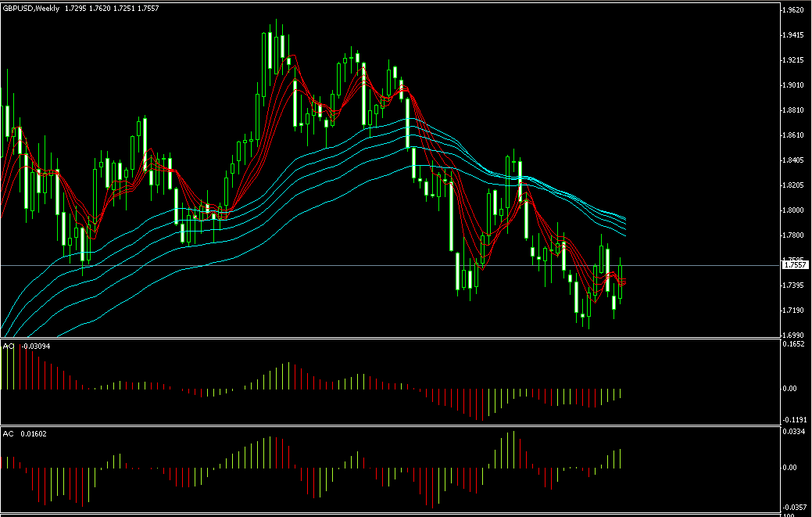Click the tallest positive bar in lower AC histogram
The height and width of the screenshot is (517, 812).
pyautogui.click(x=513, y=450)
